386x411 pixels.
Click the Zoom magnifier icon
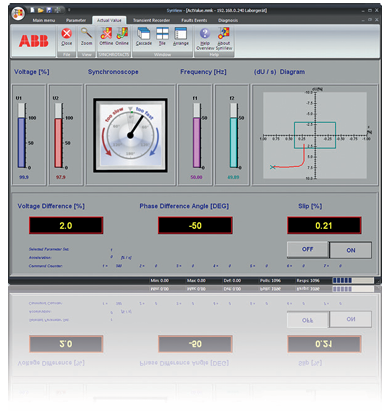point(86,37)
